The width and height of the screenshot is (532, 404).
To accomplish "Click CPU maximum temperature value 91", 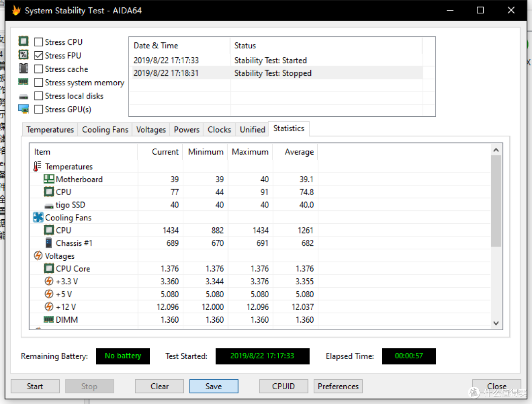I will 265,192.
